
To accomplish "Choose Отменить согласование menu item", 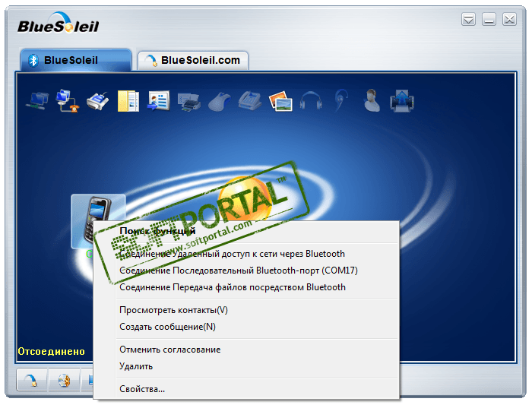I will click(257, 350).
